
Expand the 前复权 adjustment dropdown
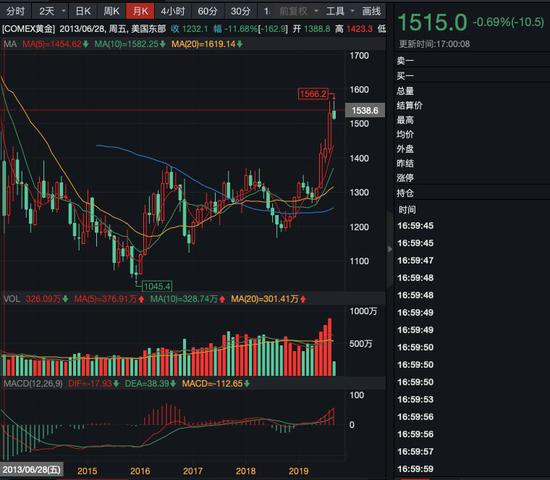[x=316, y=11]
